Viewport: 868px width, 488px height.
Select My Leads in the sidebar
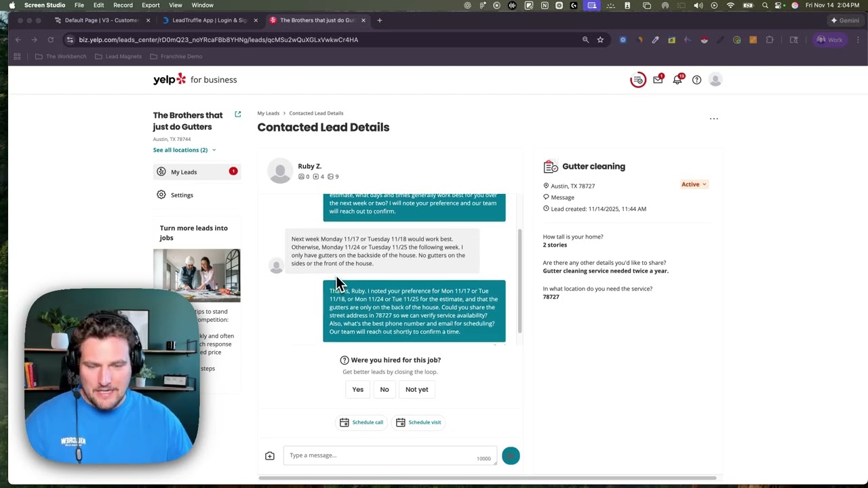(197, 172)
